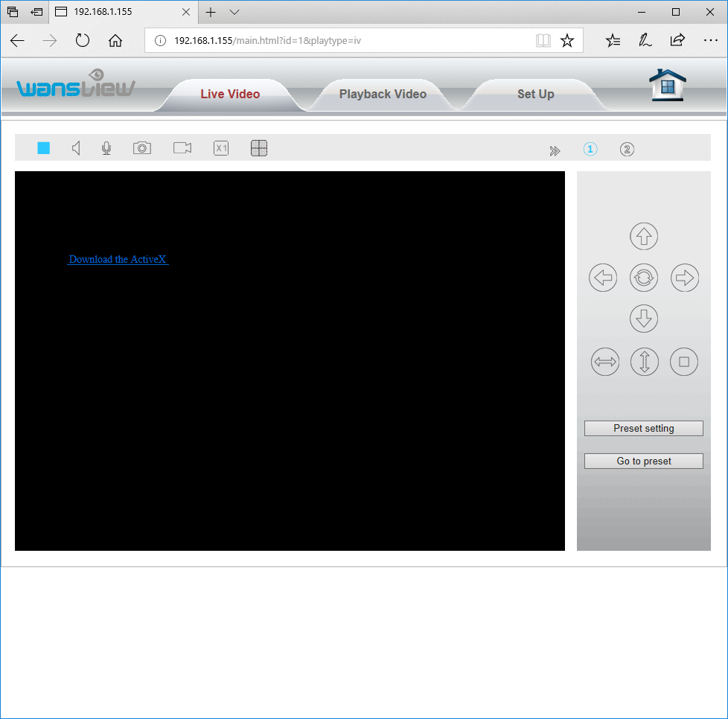
Task: Switch to the Live Video tab
Action: [230, 95]
